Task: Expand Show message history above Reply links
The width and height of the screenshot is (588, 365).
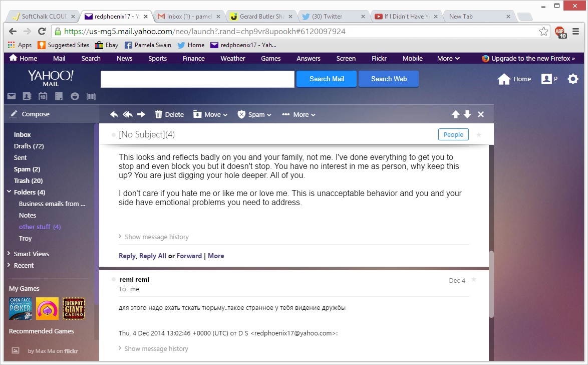Action: [154, 237]
